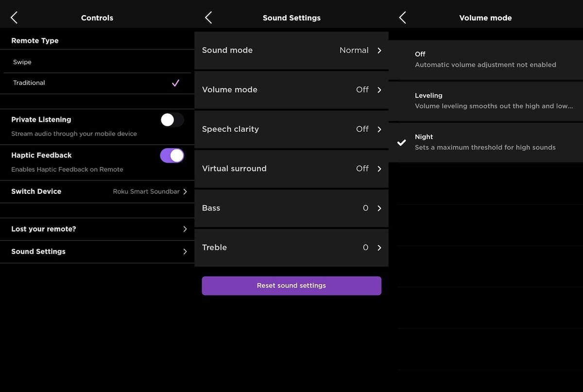Image resolution: width=583 pixels, height=392 pixels.
Task: Click the 'Off' value for Volume mode
Action: click(362, 90)
